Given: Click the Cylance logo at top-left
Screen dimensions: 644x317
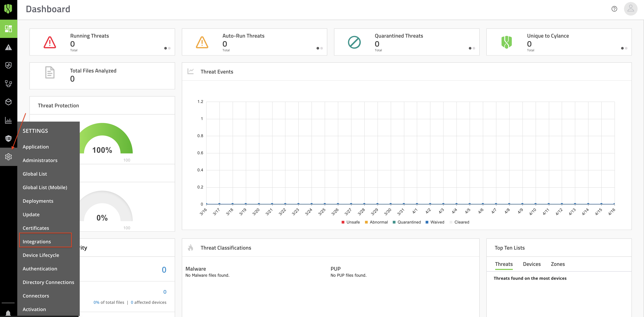Looking at the screenshot, I should (8, 9).
